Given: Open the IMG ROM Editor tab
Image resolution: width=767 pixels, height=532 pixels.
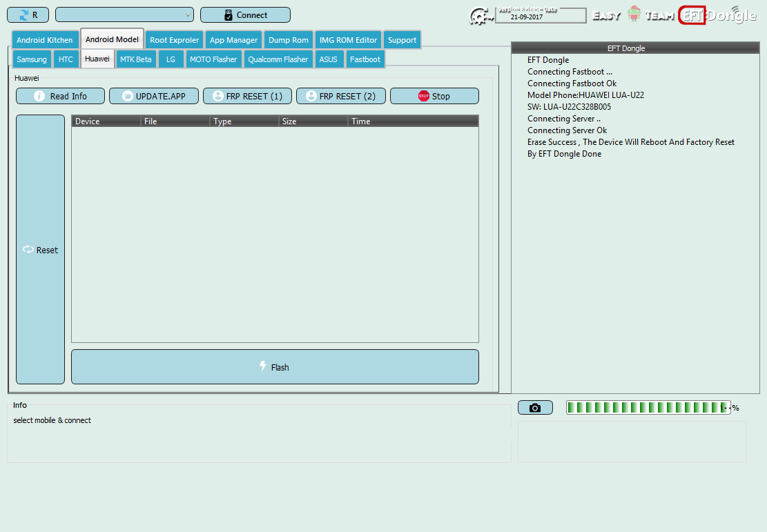Looking at the screenshot, I should pyautogui.click(x=348, y=40).
